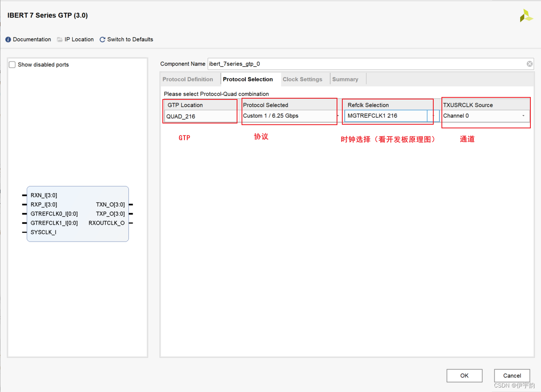
Task: Open the Summary tab
Action: point(345,79)
